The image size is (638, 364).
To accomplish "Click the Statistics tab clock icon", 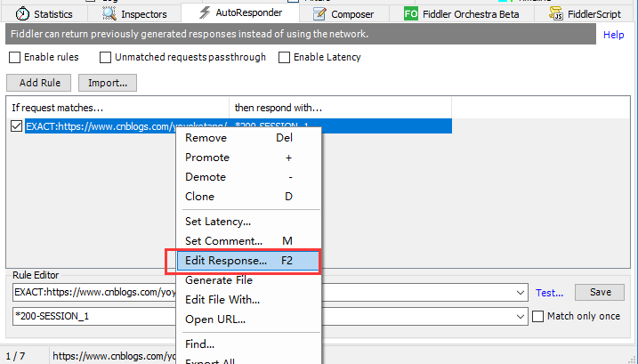I will (x=21, y=14).
